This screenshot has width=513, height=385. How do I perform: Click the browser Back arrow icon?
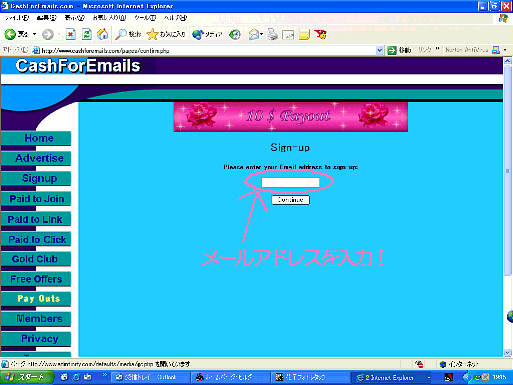[10, 34]
